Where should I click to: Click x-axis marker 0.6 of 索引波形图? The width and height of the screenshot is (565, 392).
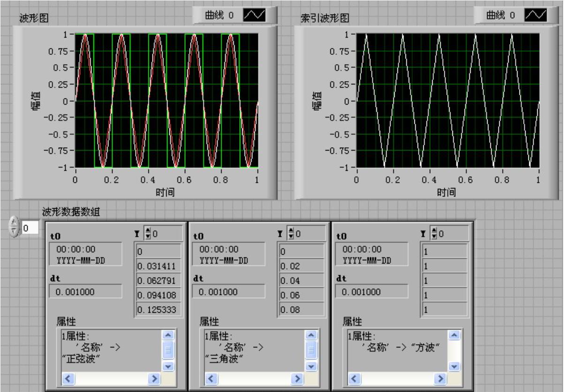[x=466, y=180]
